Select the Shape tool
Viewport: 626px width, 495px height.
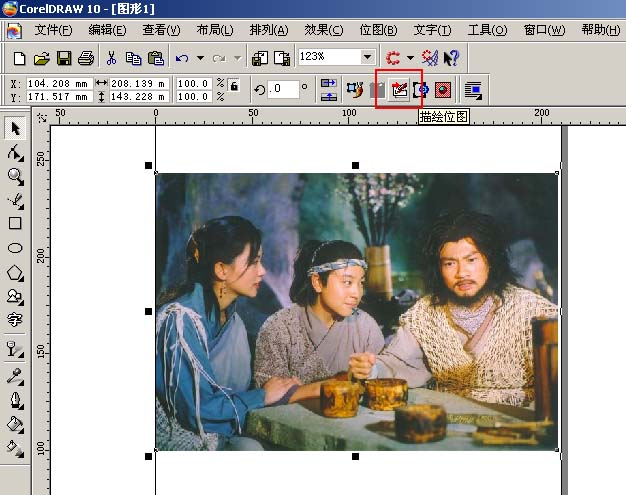[x=15, y=152]
